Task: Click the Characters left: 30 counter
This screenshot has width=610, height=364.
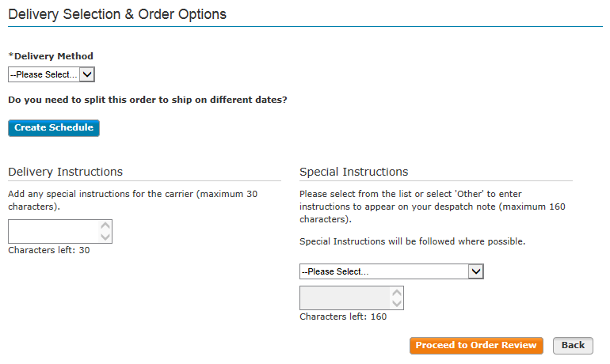Action: [49, 250]
